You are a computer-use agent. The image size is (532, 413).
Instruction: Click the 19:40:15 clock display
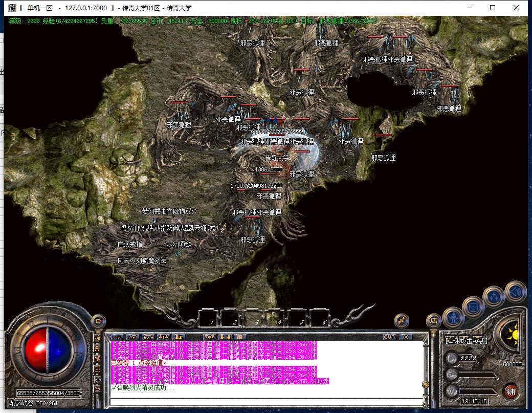(474, 401)
